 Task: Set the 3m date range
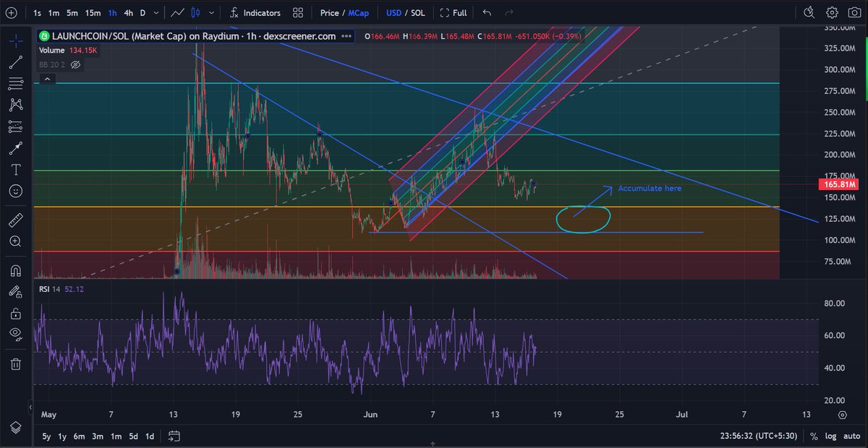(99, 436)
